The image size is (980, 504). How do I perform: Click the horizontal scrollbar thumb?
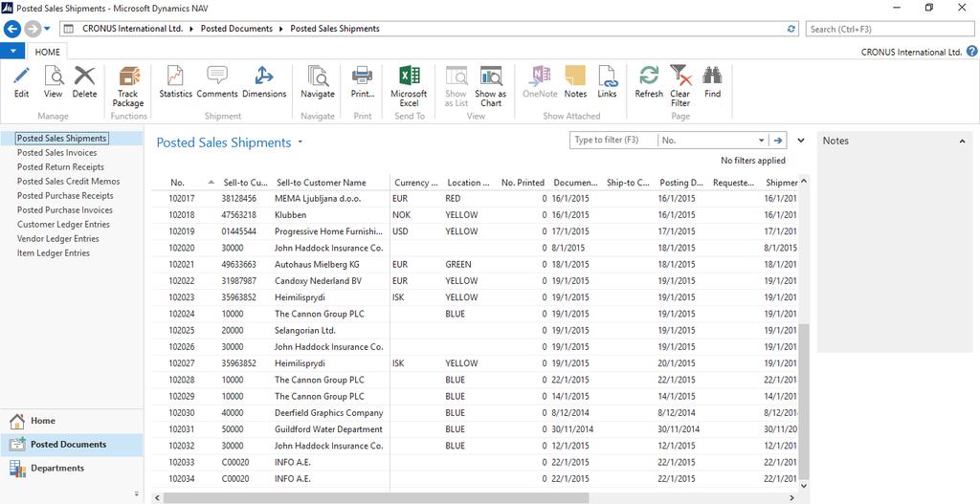pos(377,497)
